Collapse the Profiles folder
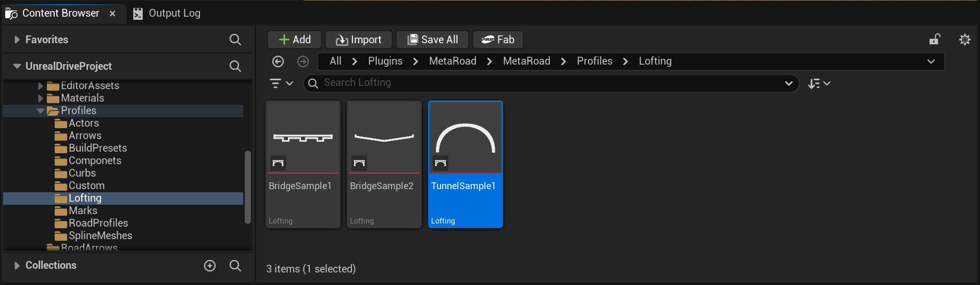980x285 pixels. click(41, 110)
